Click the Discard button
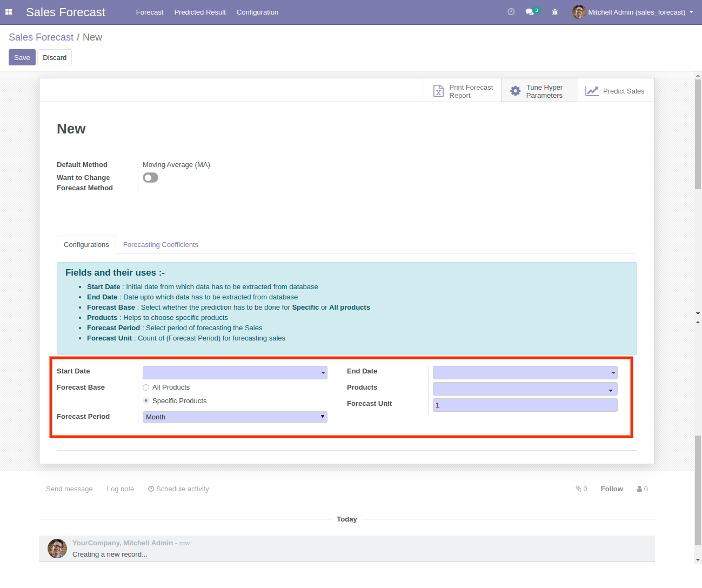 tap(55, 58)
